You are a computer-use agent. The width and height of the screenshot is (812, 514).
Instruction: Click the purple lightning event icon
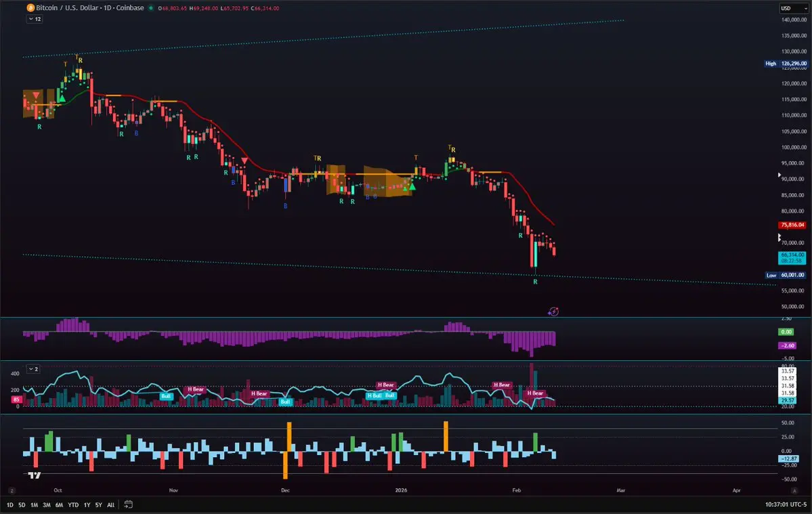pyautogui.click(x=553, y=312)
